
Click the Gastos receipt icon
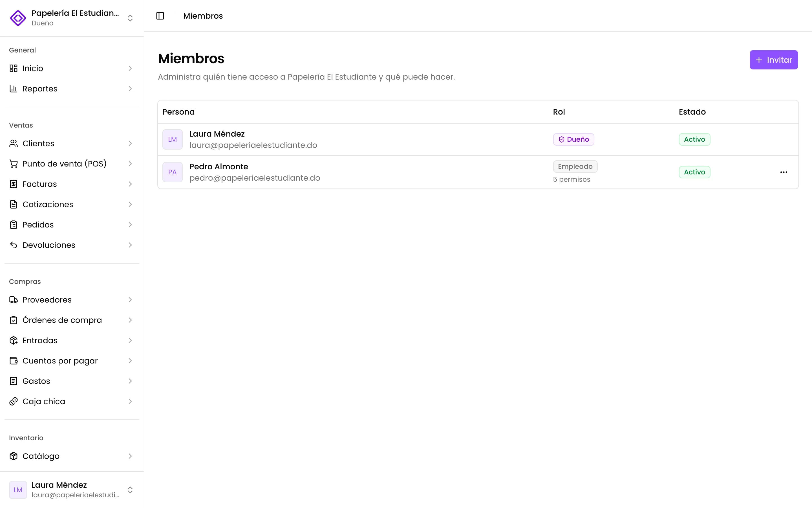14,381
